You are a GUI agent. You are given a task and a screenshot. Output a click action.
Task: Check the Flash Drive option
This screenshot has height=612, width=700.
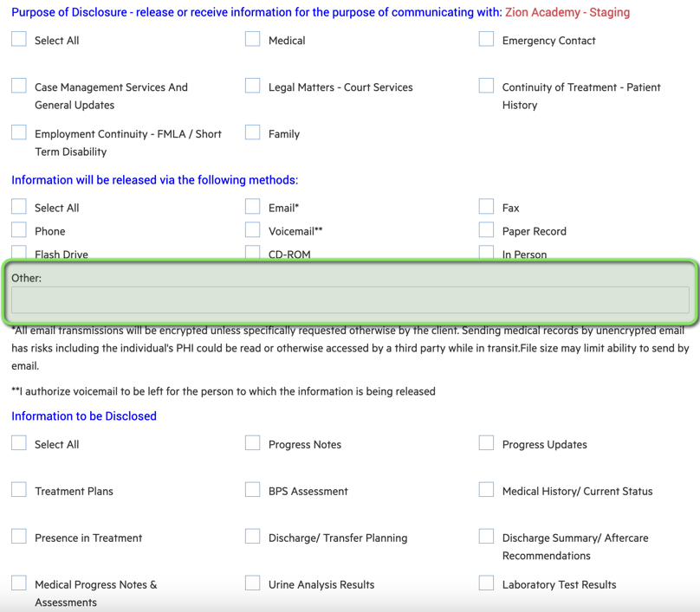pos(19,253)
